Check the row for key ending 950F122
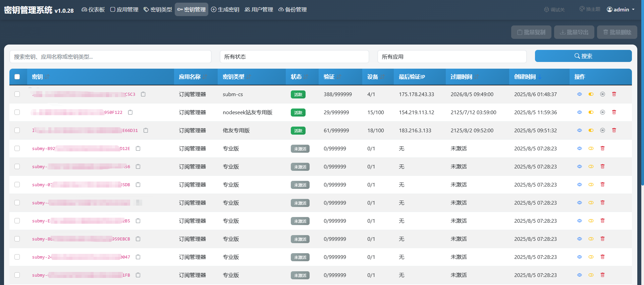 (x=17, y=112)
